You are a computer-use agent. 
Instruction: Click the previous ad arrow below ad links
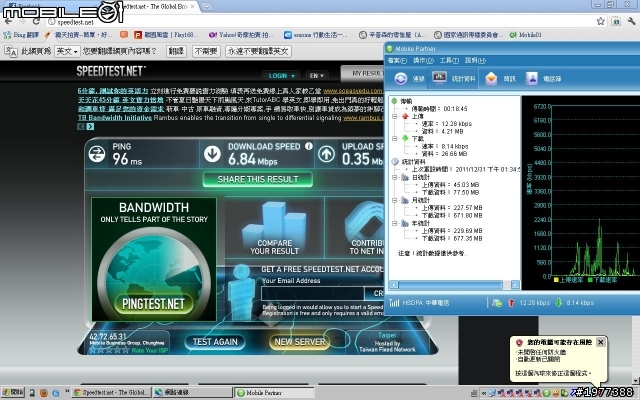tap(81, 127)
